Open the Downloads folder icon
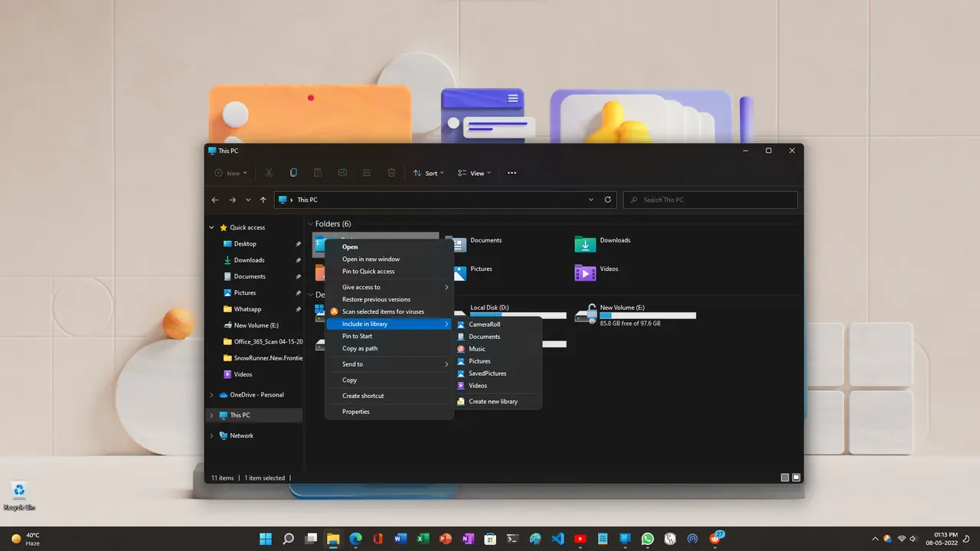This screenshot has height=551, width=980. pyautogui.click(x=585, y=244)
